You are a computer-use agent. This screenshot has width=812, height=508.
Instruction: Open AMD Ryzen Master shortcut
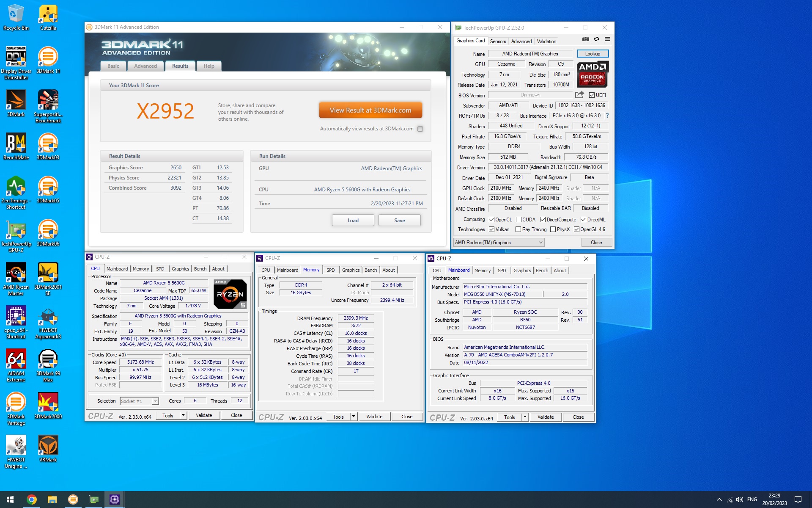point(16,279)
